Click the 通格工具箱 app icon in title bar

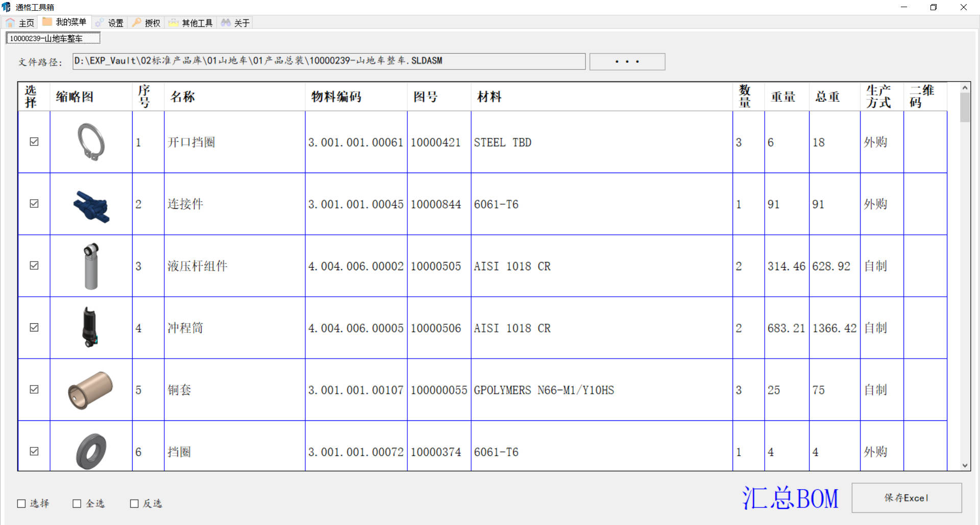pos(7,7)
